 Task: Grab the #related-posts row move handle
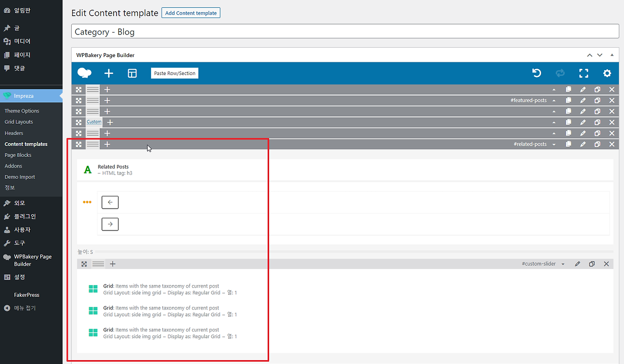78,144
